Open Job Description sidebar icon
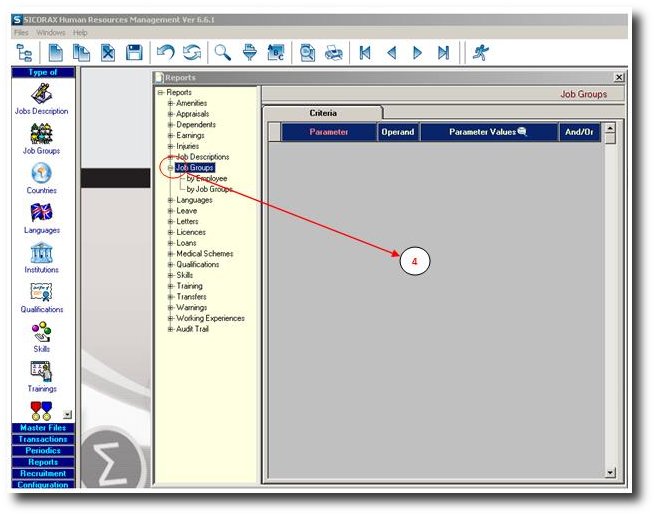 coord(41,98)
